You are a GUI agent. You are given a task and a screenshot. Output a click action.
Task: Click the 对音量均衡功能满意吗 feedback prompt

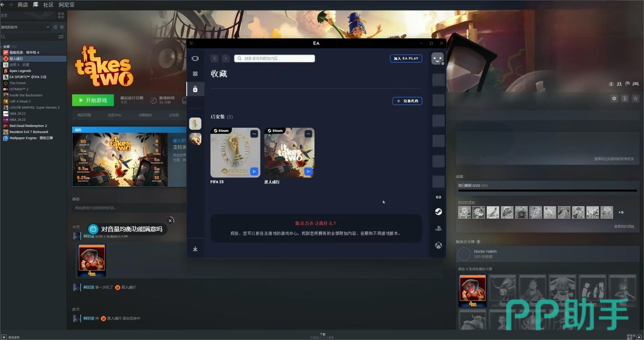(127, 229)
